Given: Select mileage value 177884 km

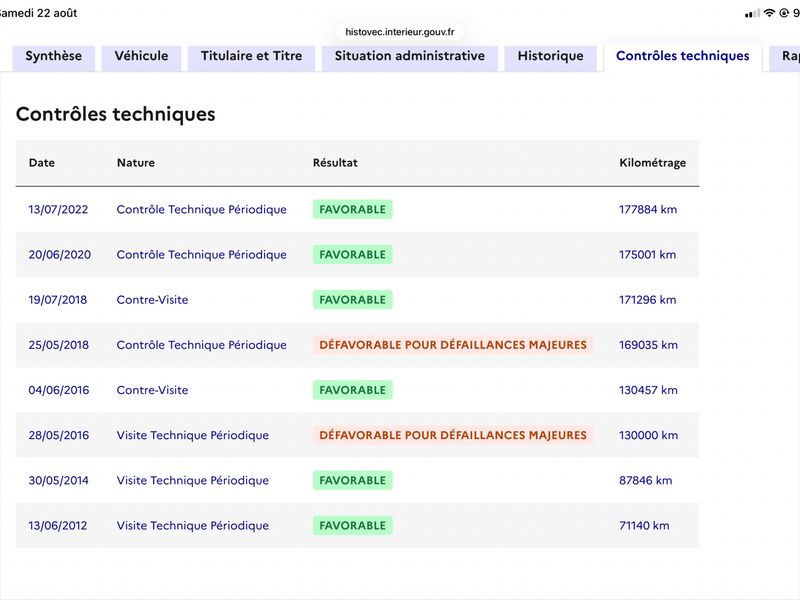Looking at the screenshot, I should pos(648,210).
